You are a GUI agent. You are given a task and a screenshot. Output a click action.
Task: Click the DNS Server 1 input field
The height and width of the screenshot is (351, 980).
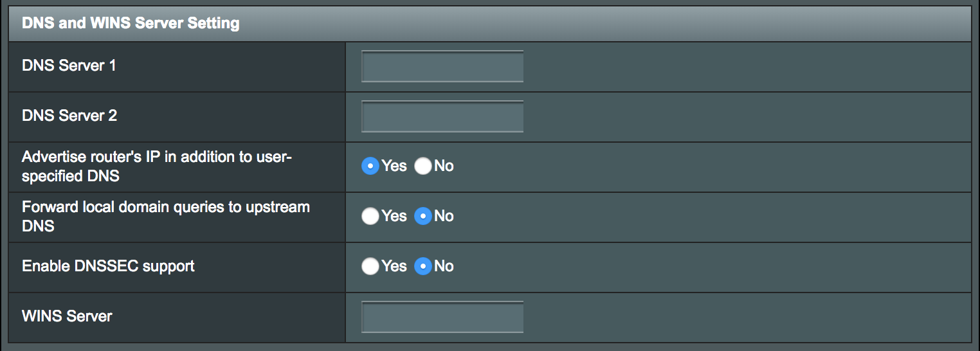pos(442,67)
